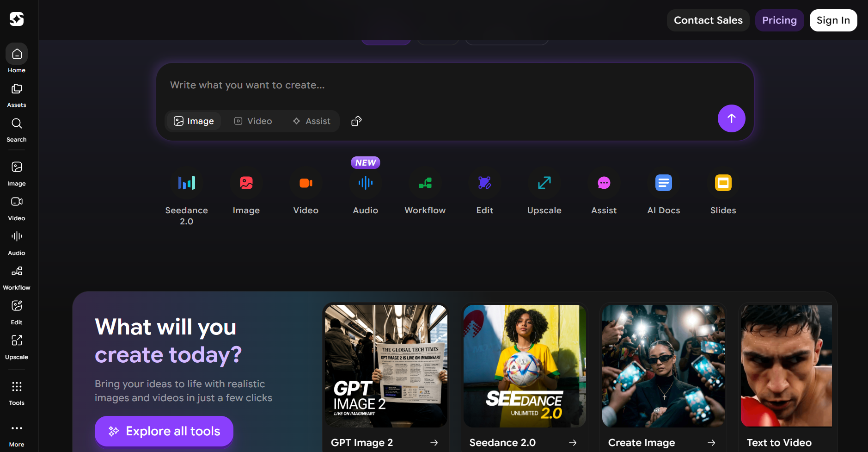
Task: Open Search in the sidebar
Action: 17,129
